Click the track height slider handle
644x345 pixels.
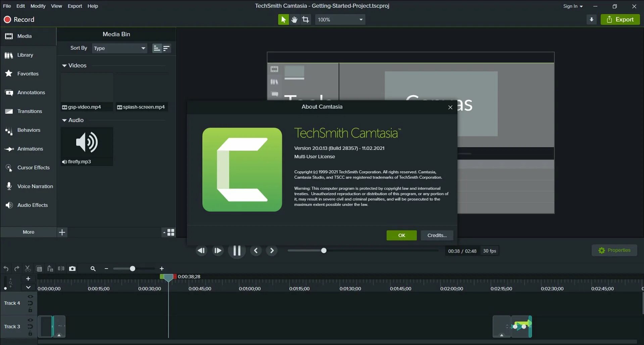[5, 288]
